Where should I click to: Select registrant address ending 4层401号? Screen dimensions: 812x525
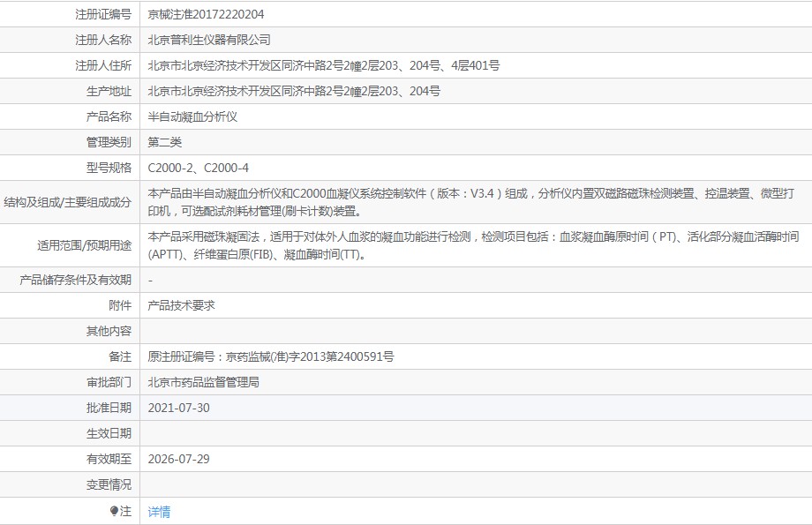click(x=324, y=65)
